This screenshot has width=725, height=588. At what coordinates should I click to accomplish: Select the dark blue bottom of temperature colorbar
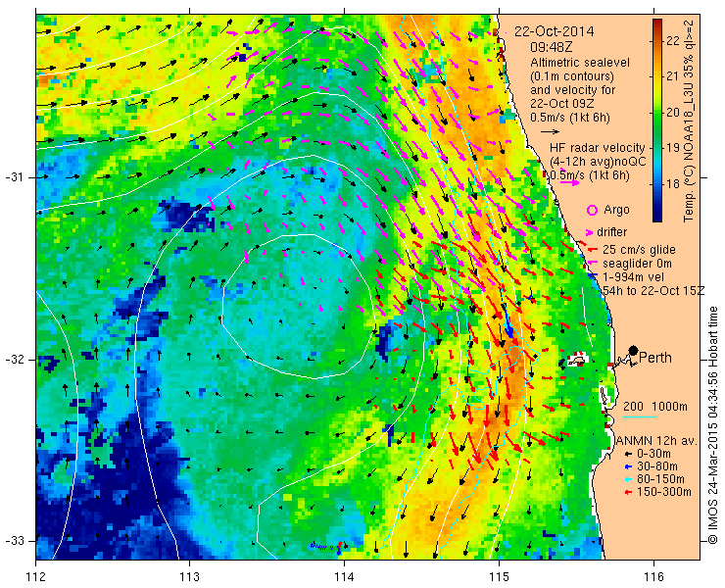[x=657, y=217]
